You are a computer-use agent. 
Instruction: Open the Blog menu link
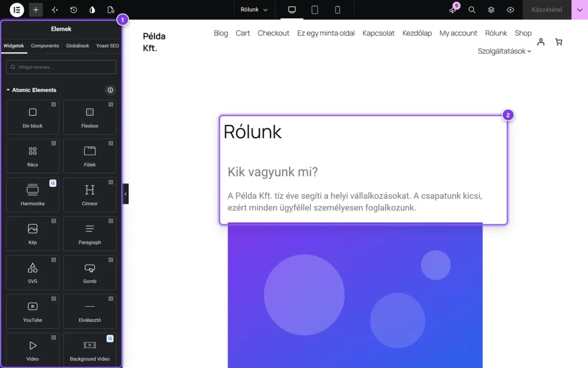tap(221, 33)
